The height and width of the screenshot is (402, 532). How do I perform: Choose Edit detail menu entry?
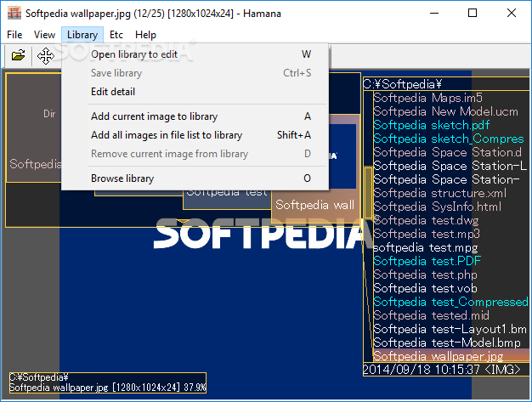pos(195,92)
